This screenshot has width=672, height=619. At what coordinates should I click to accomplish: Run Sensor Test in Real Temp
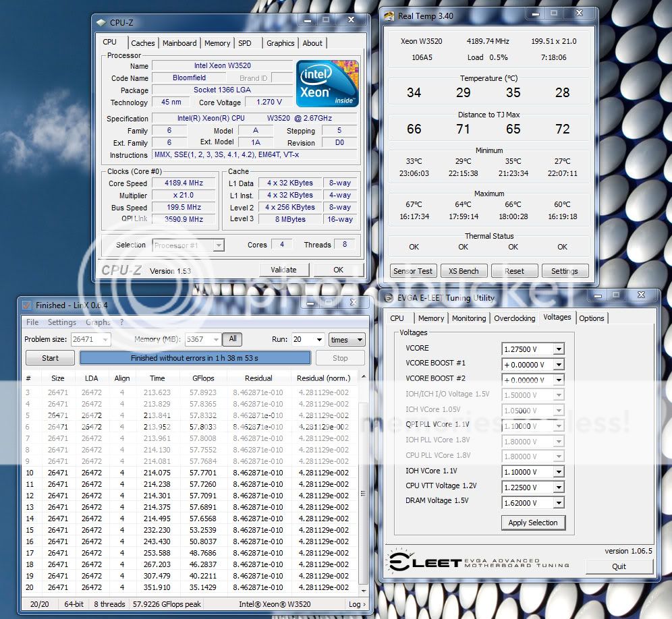(x=413, y=271)
